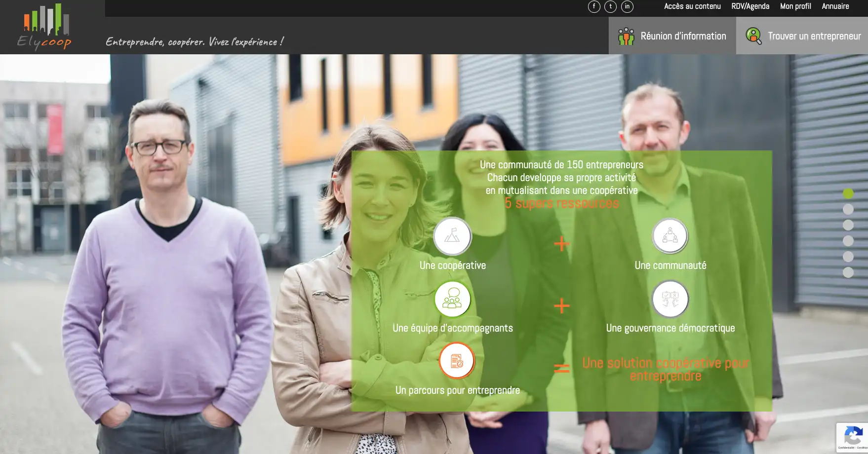This screenshot has width=868, height=454.
Task: Select the Une coopérative mountain icon
Action: [452, 236]
